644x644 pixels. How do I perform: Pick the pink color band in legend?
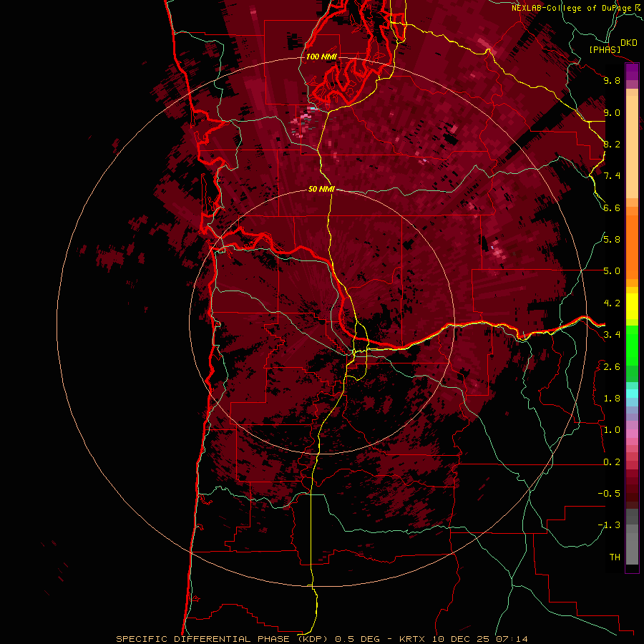[632, 434]
